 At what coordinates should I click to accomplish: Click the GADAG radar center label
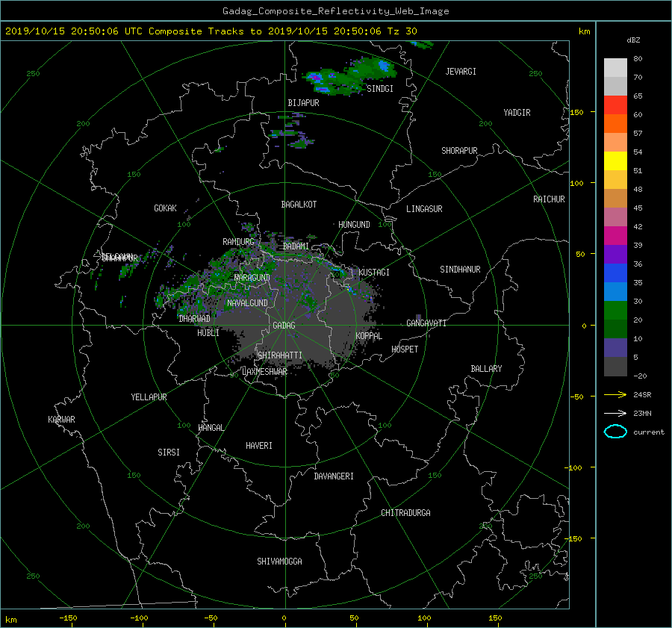[284, 326]
